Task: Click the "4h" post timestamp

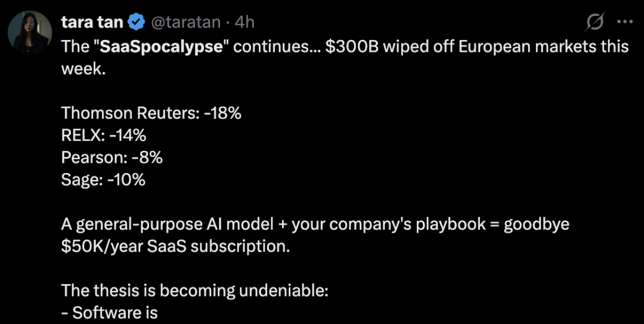Action: click(x=244, y=23)
